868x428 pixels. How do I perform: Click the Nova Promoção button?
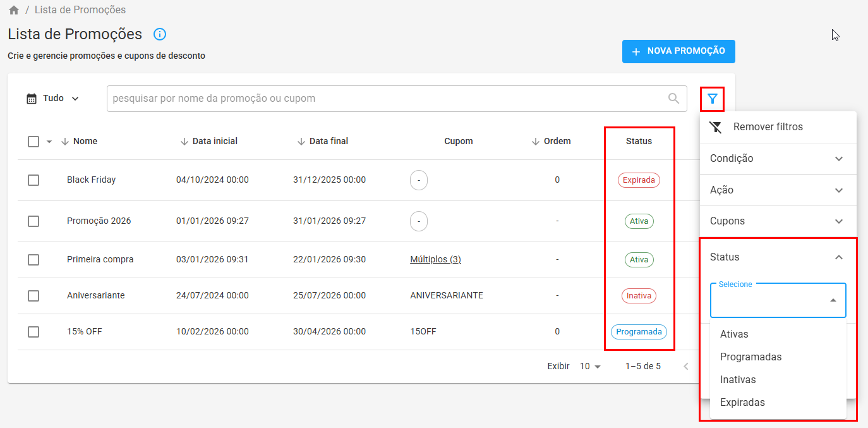click(678, 52)
